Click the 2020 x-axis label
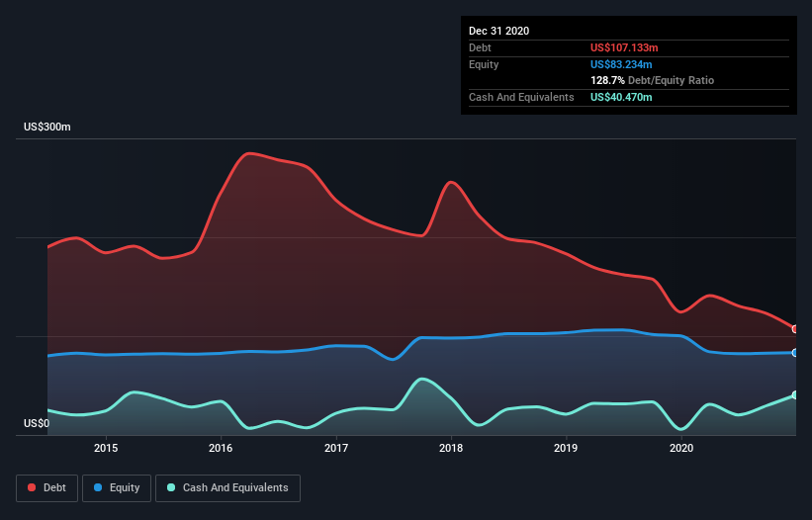The height and width of the screenshot is (520, 812). (681, 448)
